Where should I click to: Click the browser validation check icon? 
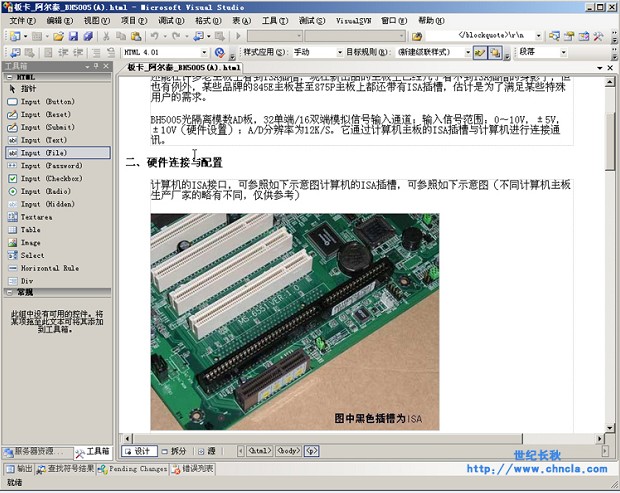219,52
